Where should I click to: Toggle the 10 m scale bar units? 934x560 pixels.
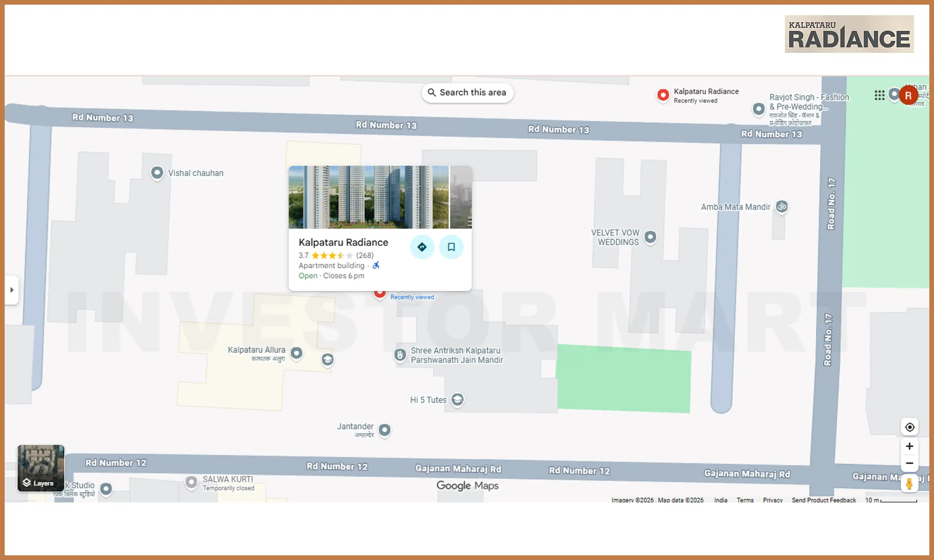[891, 500]
